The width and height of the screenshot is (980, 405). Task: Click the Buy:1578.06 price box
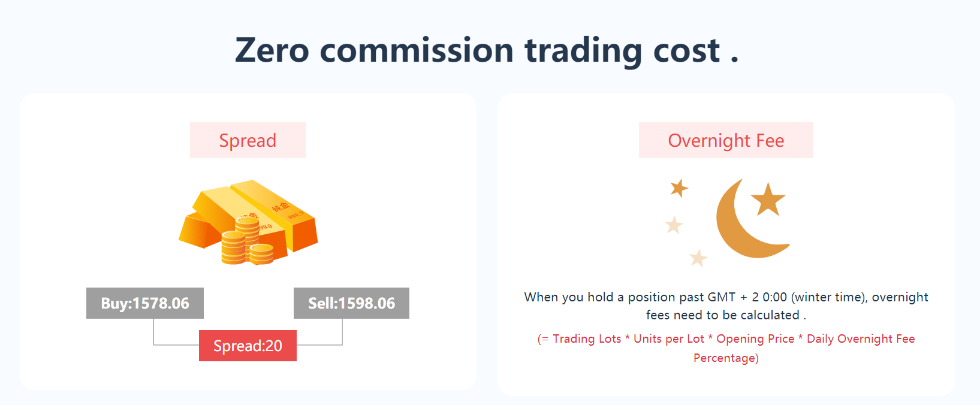click(x=145, y=303)
